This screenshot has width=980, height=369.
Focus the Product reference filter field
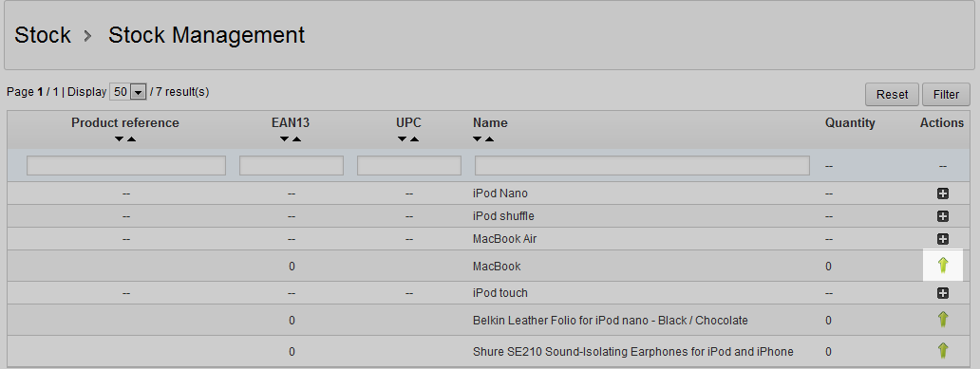tap(126, 165)
